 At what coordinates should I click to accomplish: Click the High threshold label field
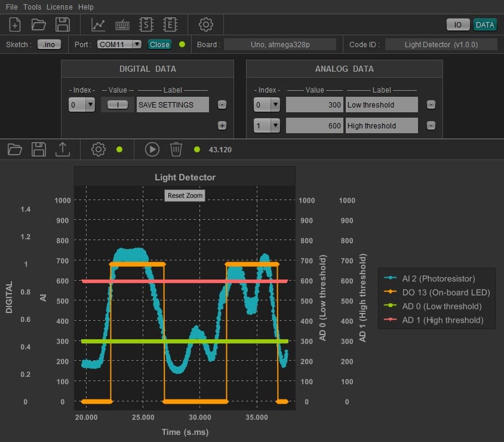pos(382,125)
